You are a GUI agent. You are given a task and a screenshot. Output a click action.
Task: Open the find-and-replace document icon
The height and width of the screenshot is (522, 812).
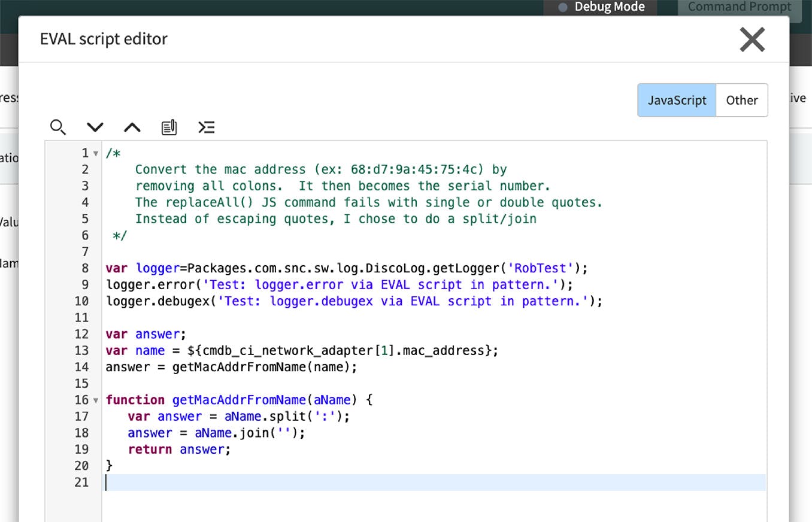coord(169,127)
